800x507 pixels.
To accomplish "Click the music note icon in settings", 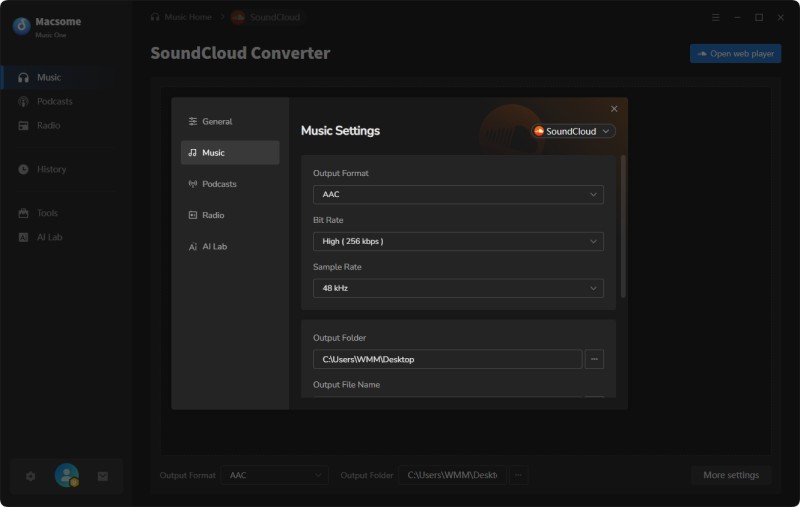I will coord(192,153).
